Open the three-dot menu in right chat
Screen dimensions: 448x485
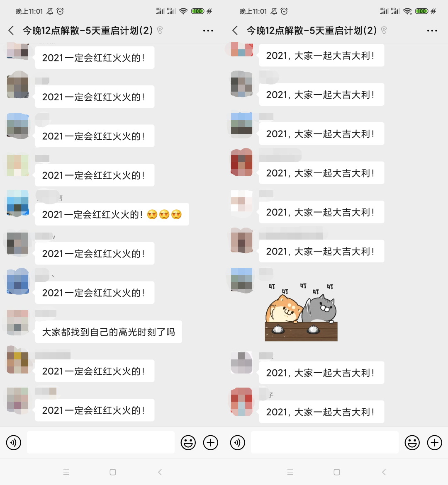[x=432, y=31]
